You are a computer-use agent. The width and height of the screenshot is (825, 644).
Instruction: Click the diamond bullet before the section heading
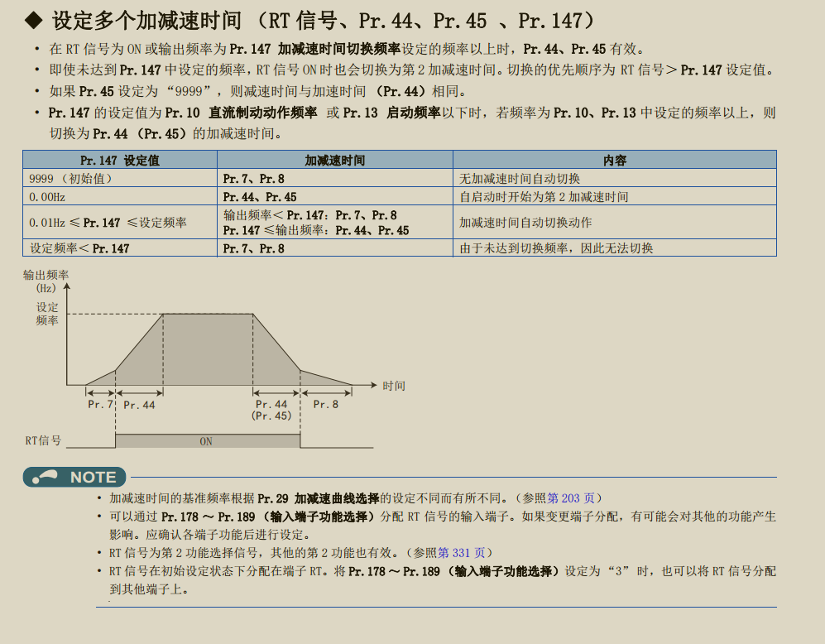click(32, 20)
